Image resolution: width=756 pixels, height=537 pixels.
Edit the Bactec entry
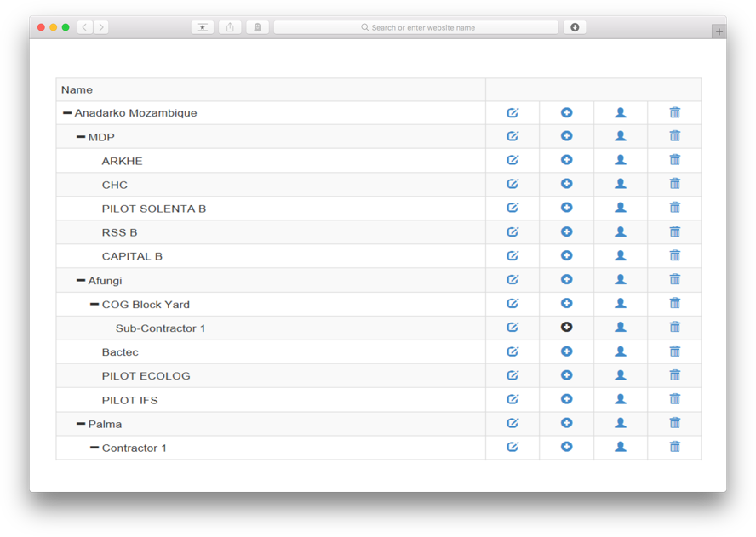pyautogui.click(x=513, y=351)
